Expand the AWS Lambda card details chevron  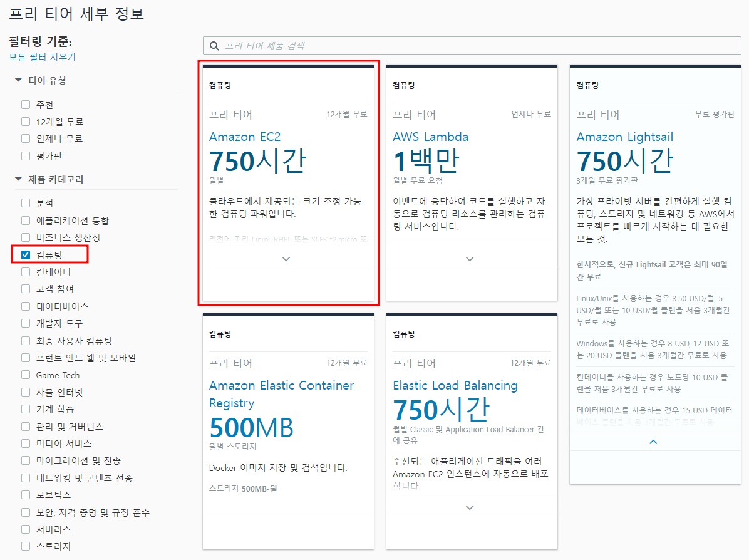pos(470,259)
